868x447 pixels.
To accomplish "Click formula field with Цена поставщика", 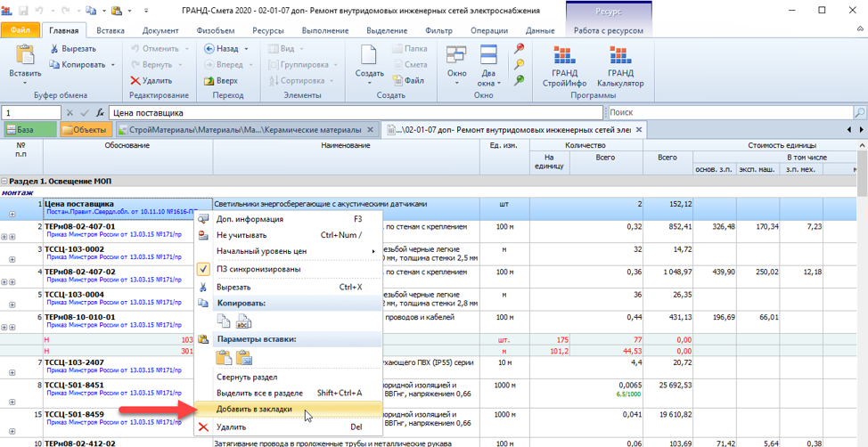I will 356,113.
